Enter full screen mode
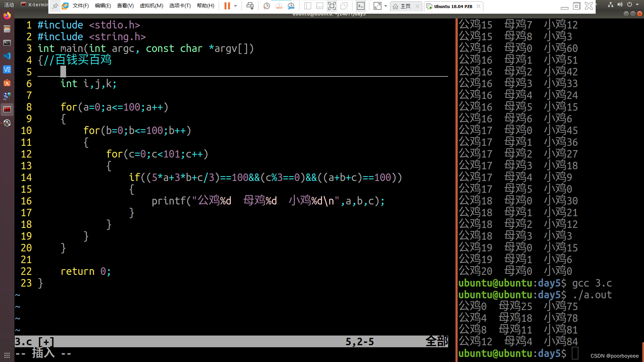 [332, 6]
